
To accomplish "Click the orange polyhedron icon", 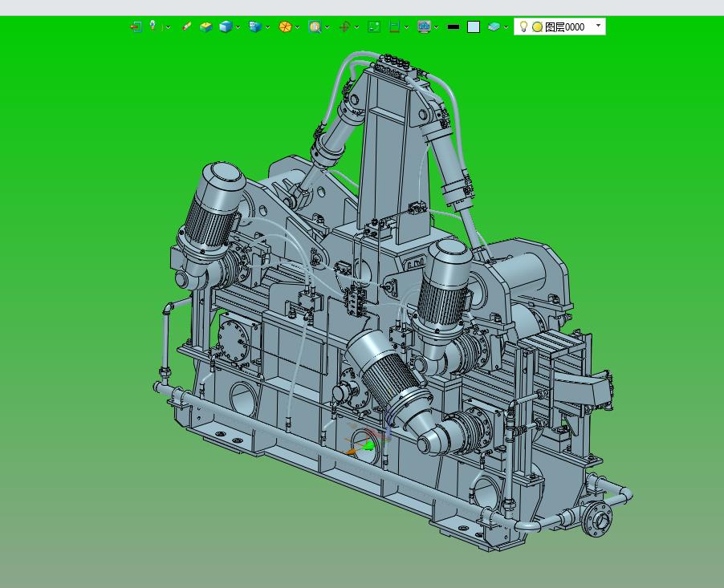I will pos(286,26).
